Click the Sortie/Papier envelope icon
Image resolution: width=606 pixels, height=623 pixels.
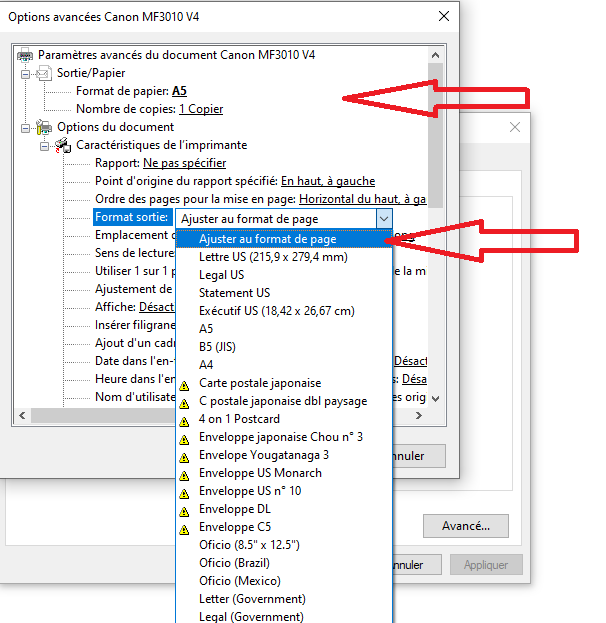(x=44, y=73)
